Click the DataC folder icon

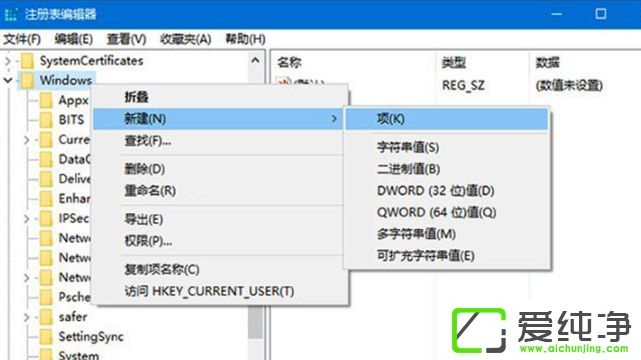(x=46, y=159)
